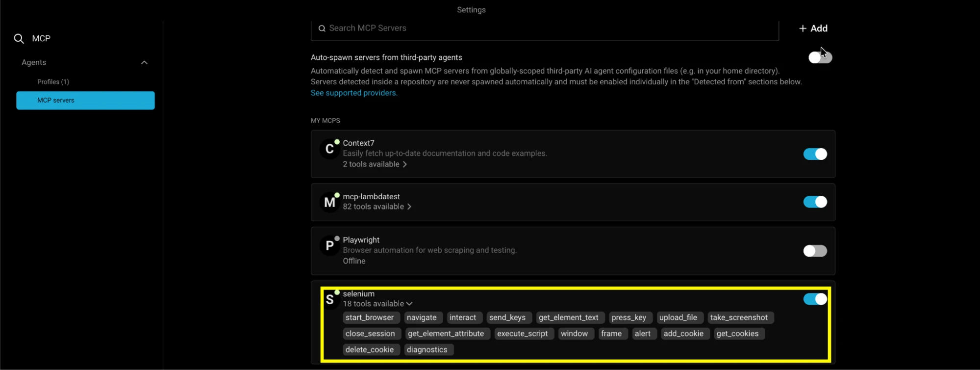Click the Add button

pyautogui.click(x=813, y=28)
